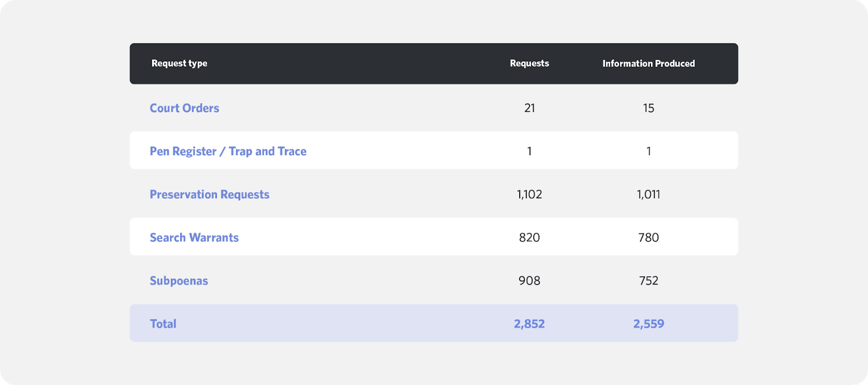Click the Information Produced column header
The width and height of the screenshot is (868, 385).
click(x=648, y=64)
